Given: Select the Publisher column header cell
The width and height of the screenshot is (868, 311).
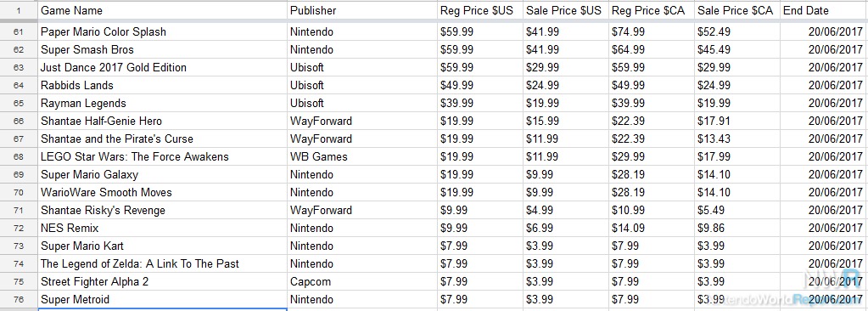Looking at the screenshot, I should click(x=362, y=10).
